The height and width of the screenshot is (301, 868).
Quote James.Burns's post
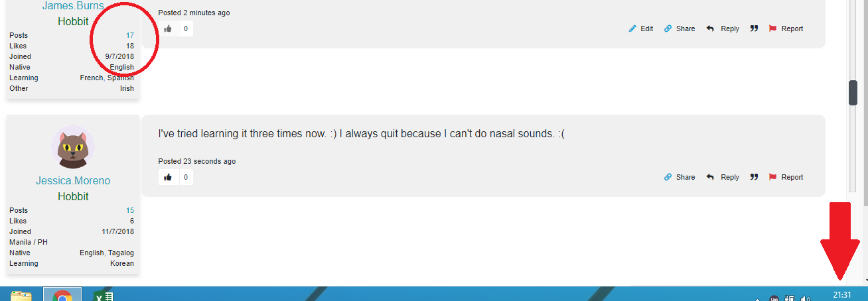(754, 29)
